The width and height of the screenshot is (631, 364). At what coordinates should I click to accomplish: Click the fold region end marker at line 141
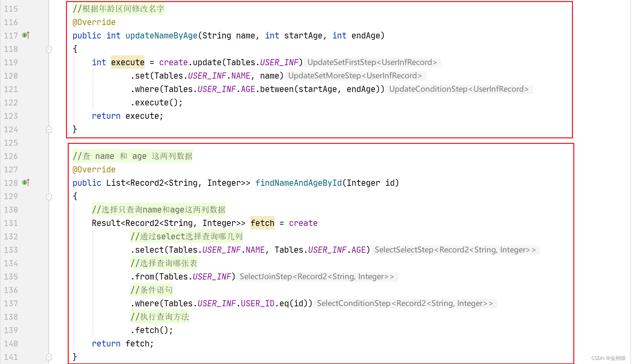click(49, 356)
